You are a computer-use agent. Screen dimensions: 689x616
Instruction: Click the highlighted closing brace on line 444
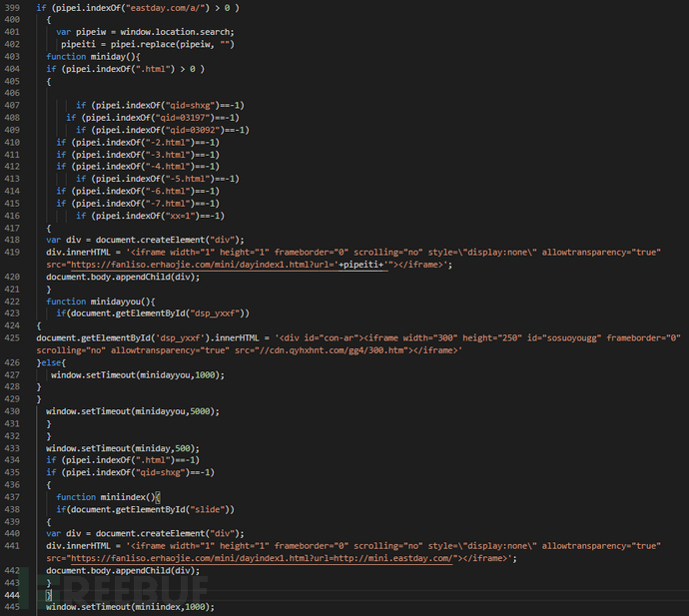[49, 595]
